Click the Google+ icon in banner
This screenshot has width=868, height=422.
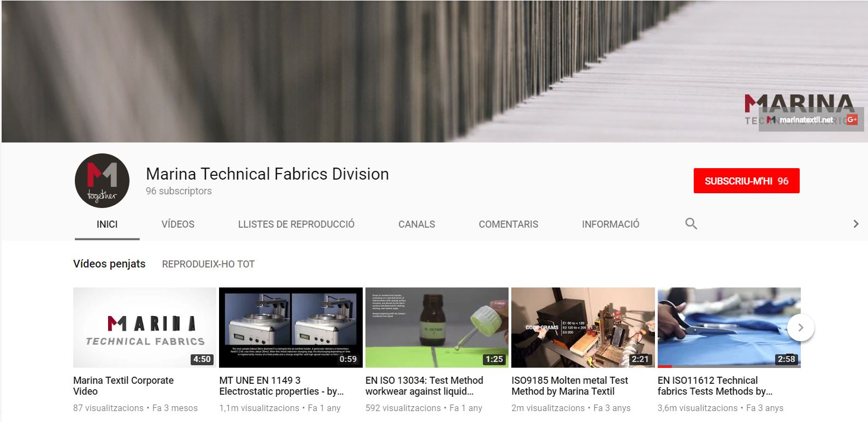852,120
